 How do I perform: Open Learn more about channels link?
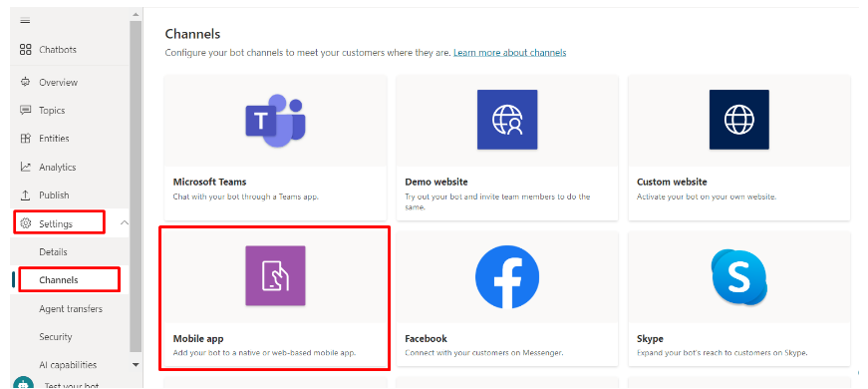tap(509, 53)
